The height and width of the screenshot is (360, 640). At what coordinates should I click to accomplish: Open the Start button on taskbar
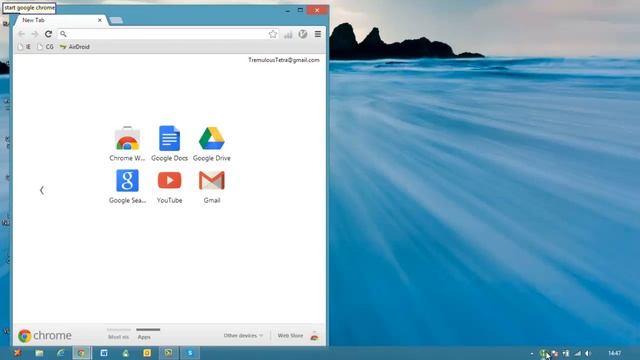point(18,353)
